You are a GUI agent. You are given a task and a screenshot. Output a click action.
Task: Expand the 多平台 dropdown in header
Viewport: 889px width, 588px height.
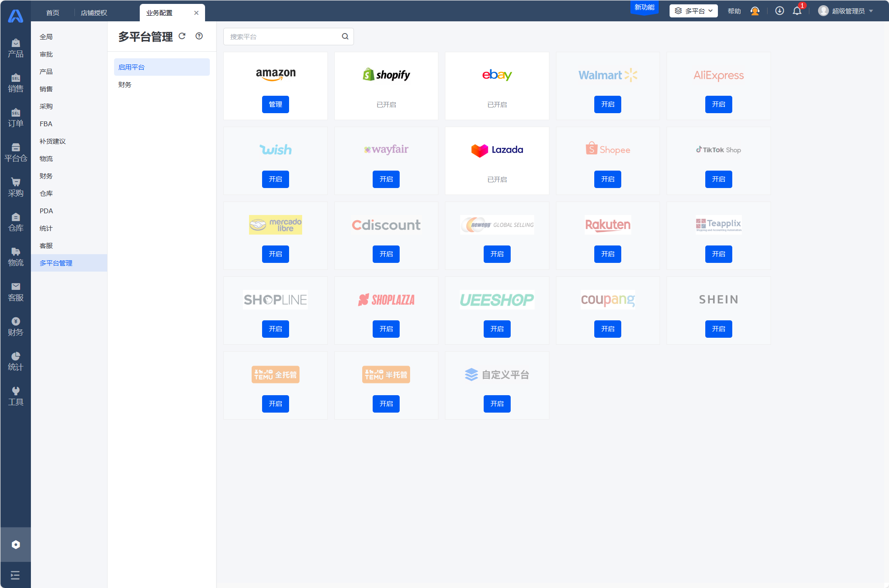693,11
